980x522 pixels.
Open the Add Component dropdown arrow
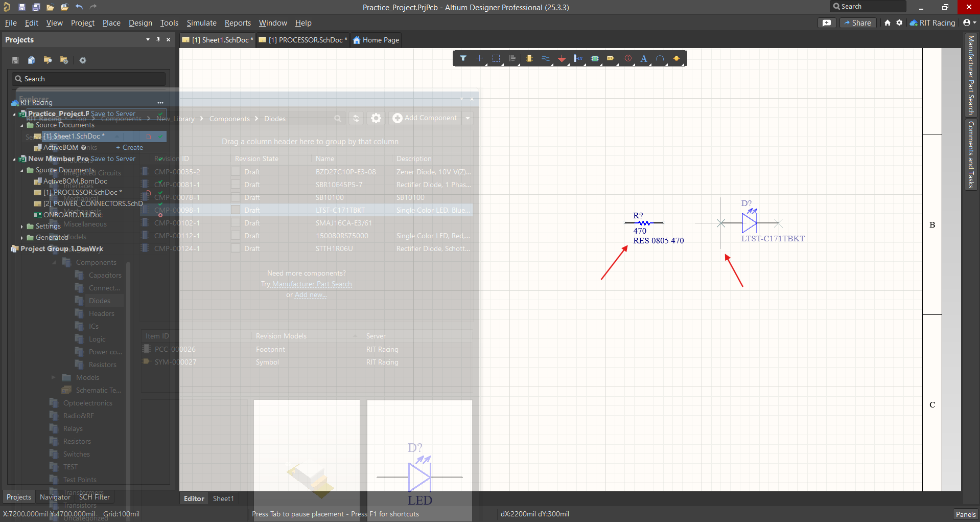(468, 118)
